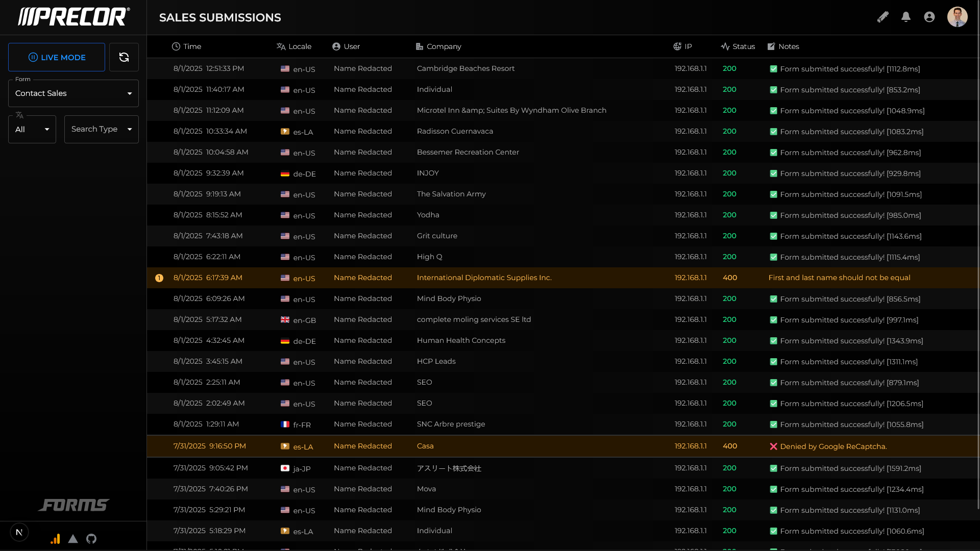Click red X on Denied by ReCaptcha row
The height and width of the screenshot is (551, 980).
pos(773,446)
